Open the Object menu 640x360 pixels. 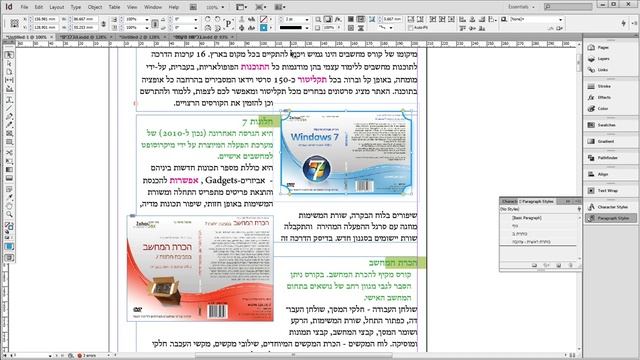[x=95, y=7]
